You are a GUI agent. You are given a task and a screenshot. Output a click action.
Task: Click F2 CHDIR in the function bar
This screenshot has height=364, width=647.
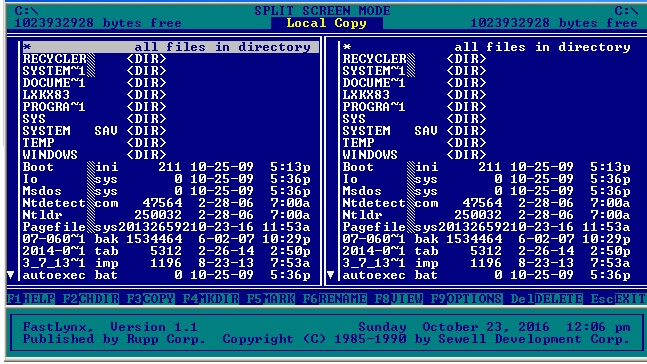point(91,298)
